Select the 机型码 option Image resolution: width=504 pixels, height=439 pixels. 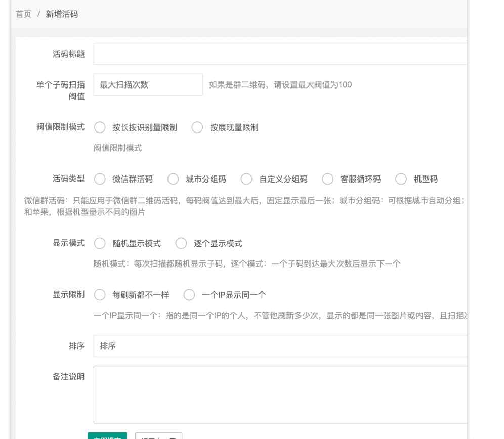click(x=401, y=179)
